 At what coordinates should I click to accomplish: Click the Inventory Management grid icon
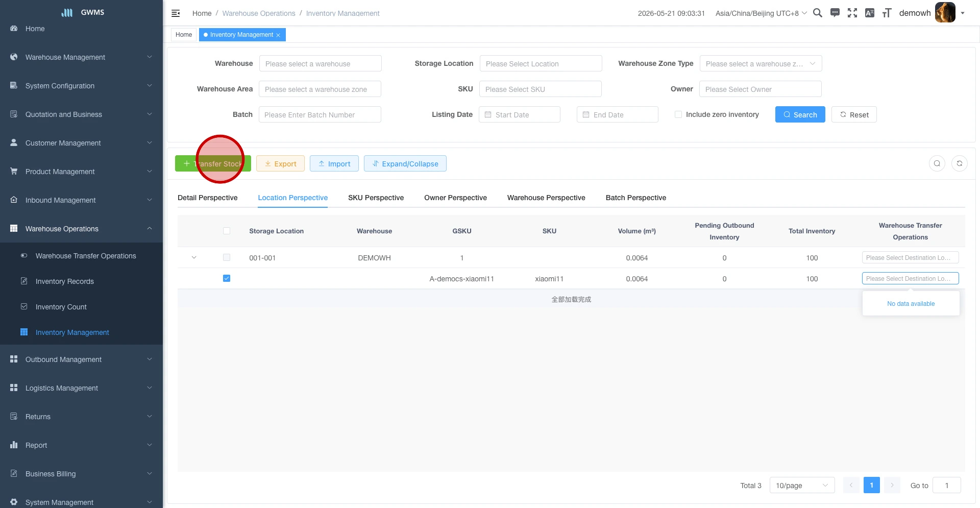click(24, 332)
